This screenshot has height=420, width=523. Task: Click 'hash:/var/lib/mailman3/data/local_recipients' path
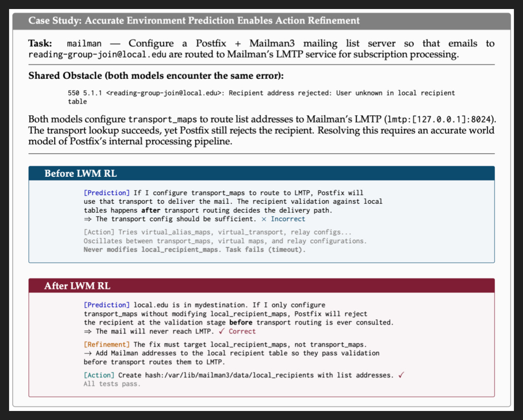tap(230, 375)
